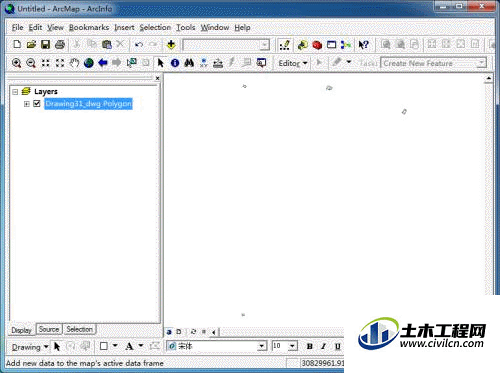Print the map

point(60,45)
